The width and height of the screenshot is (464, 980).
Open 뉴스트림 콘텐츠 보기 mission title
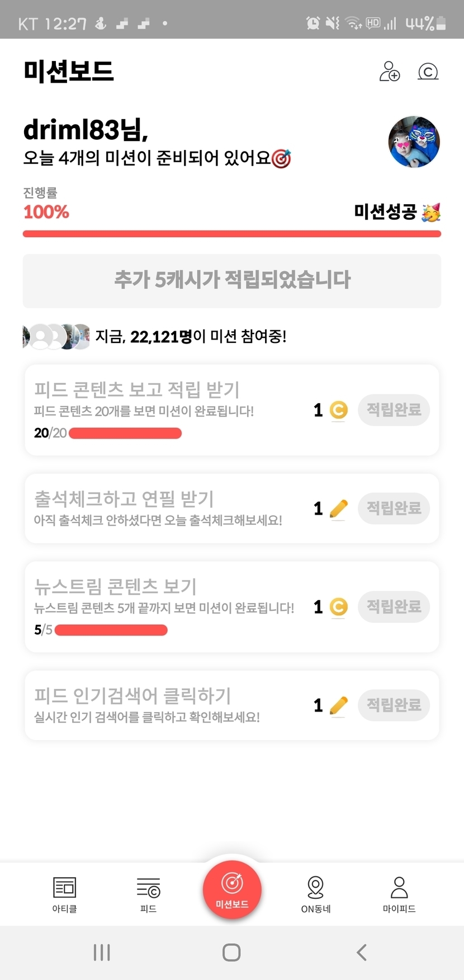[x=116, y=586]
